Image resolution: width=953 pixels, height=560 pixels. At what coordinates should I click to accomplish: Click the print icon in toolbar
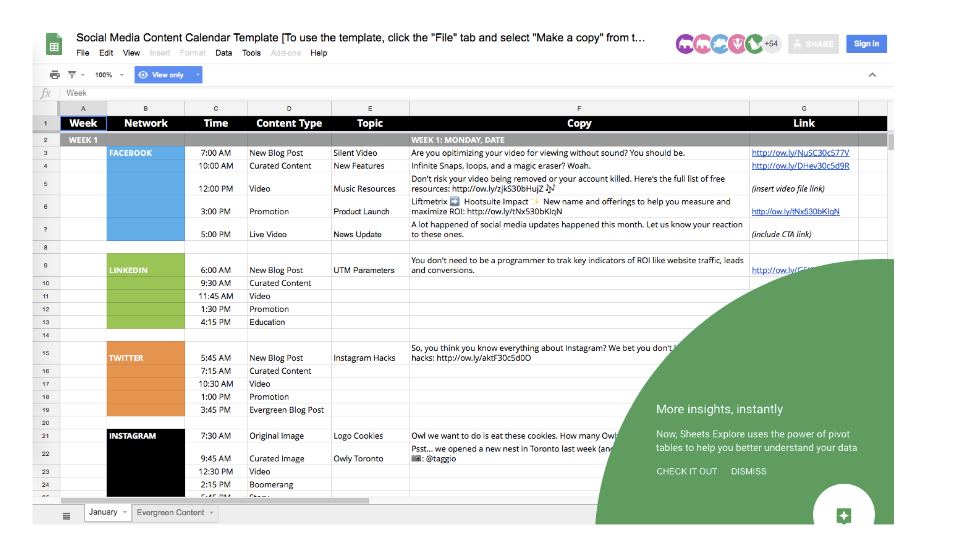coord(55,75)
